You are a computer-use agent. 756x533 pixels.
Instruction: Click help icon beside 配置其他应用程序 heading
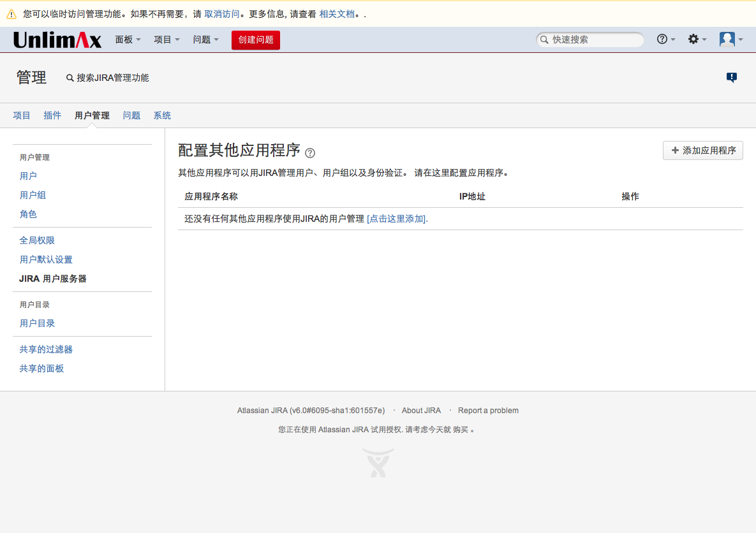(x=310, y=153)
